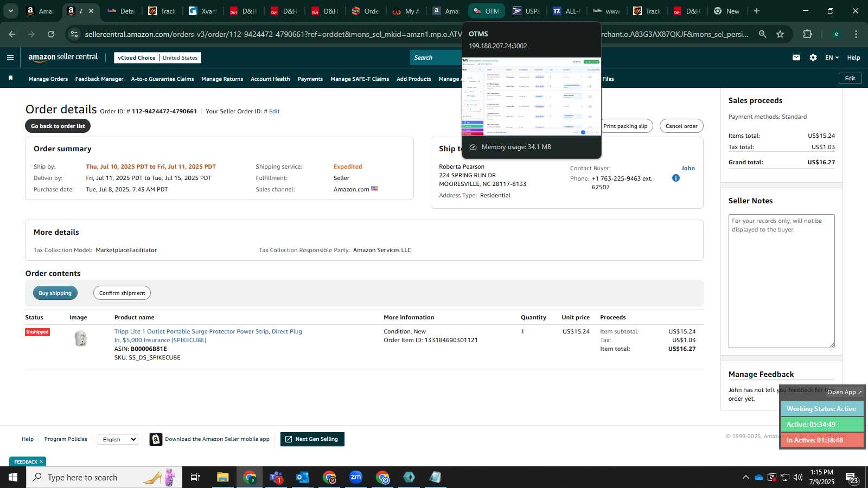Click Open App in the status widget

click(844, 392)
